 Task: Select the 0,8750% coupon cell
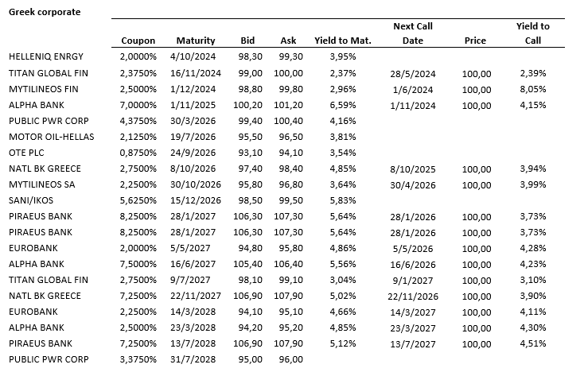138,153
